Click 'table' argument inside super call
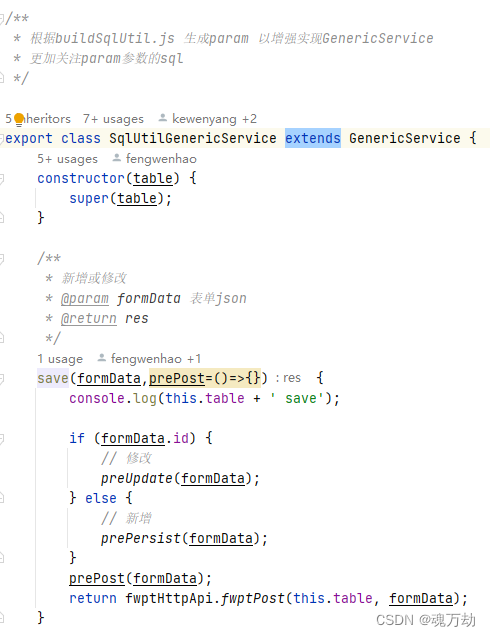The height and width of the screenshot is (637, 490). click(137, 198)
